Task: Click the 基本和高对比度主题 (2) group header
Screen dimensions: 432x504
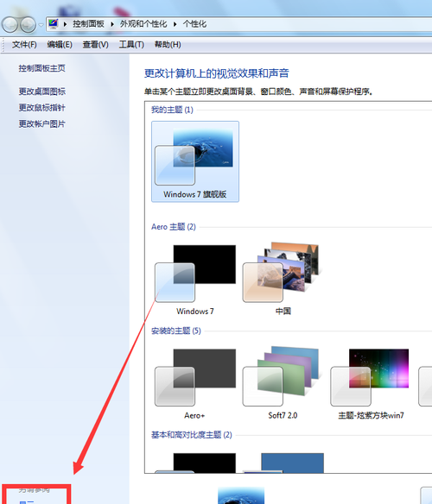Action: (192, 435)
